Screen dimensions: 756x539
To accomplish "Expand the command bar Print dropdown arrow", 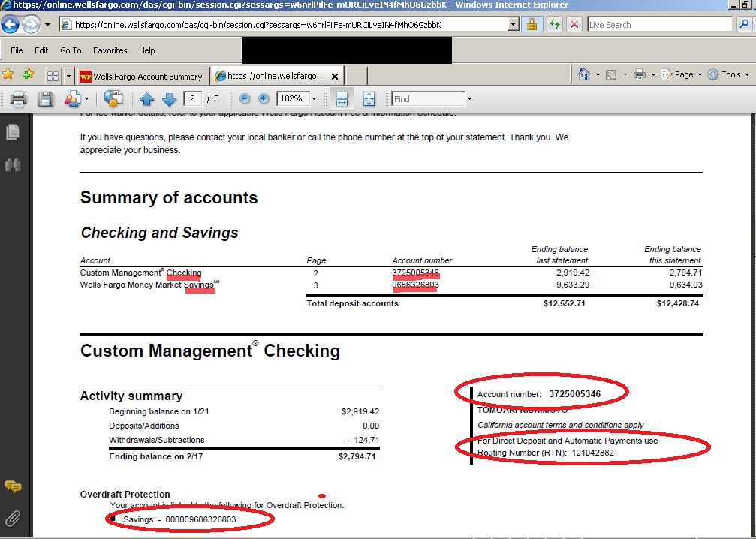I will (x=653, y=75).
